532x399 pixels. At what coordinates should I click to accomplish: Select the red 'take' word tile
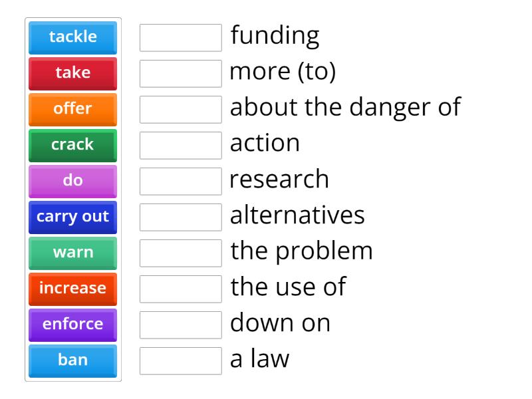(x=72, y=73)
